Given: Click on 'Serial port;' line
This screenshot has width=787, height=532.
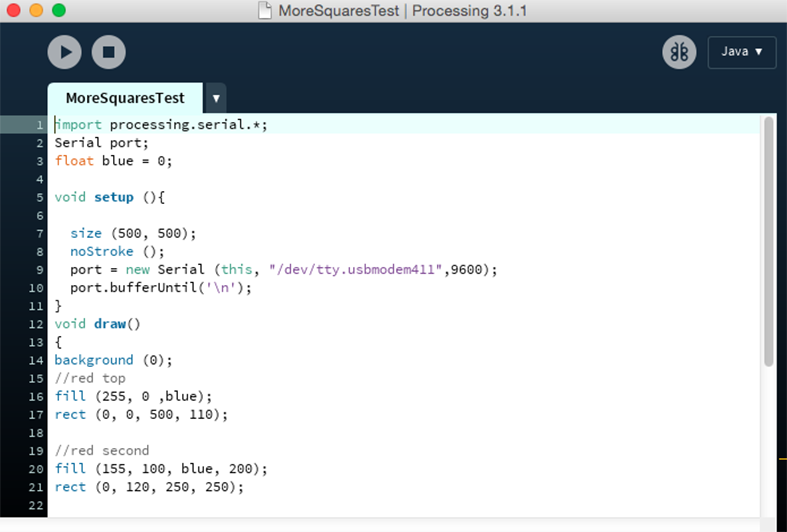Looking at the screenshot, I should coord(101,143).
